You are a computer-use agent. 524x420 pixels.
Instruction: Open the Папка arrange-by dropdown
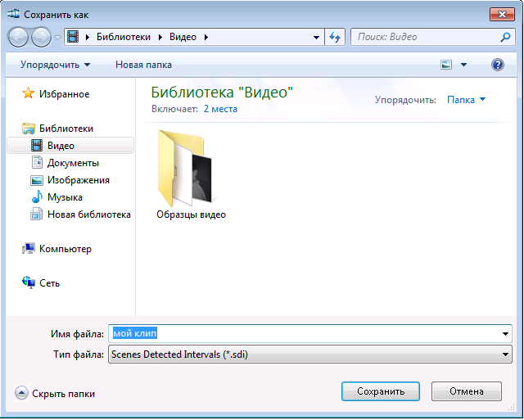(x=466, y=100)
